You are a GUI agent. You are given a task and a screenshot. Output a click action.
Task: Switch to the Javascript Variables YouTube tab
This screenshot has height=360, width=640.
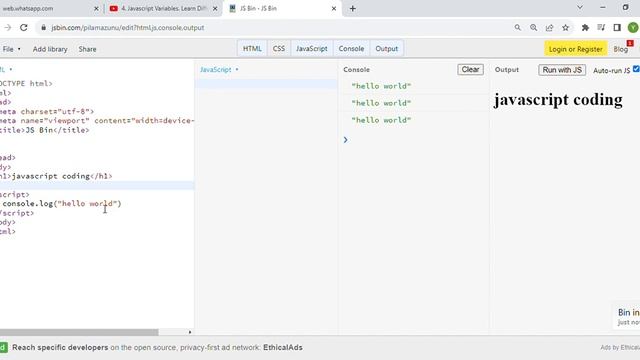(x=164, y=9)
